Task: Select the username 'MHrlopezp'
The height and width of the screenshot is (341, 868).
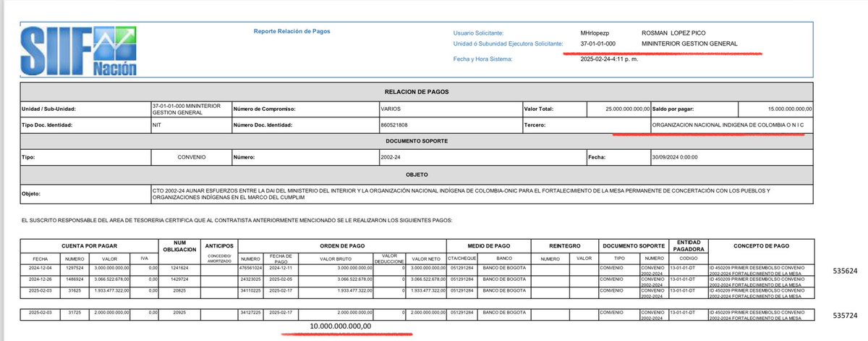Action: pyautogui.click(x=596, y=33)
